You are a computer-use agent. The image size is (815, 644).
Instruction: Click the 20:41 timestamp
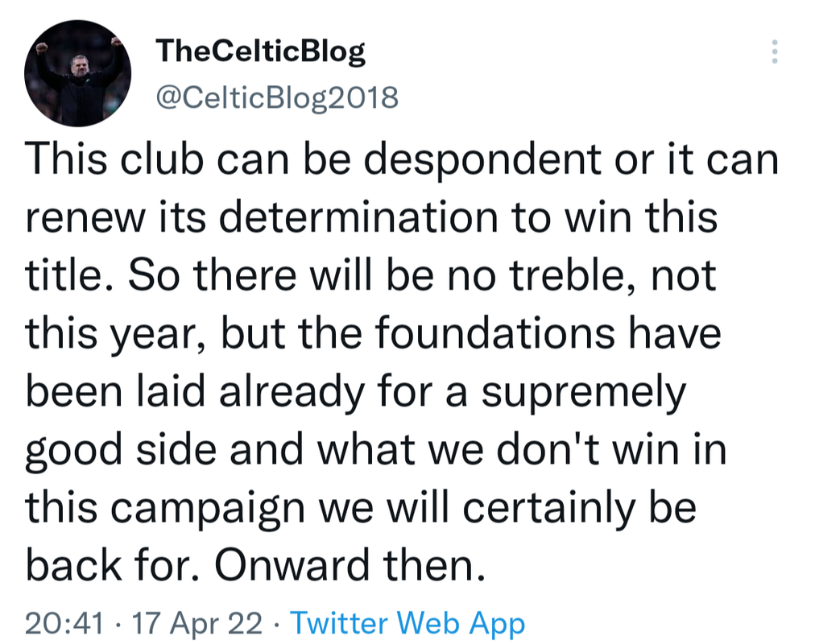[64, 623]
